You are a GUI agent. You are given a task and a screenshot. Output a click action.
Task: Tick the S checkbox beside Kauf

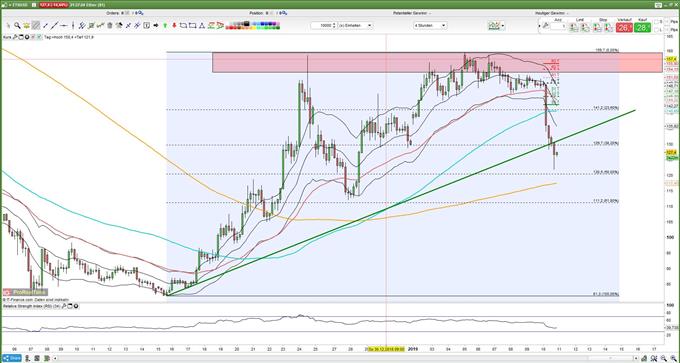coord(656,21)
